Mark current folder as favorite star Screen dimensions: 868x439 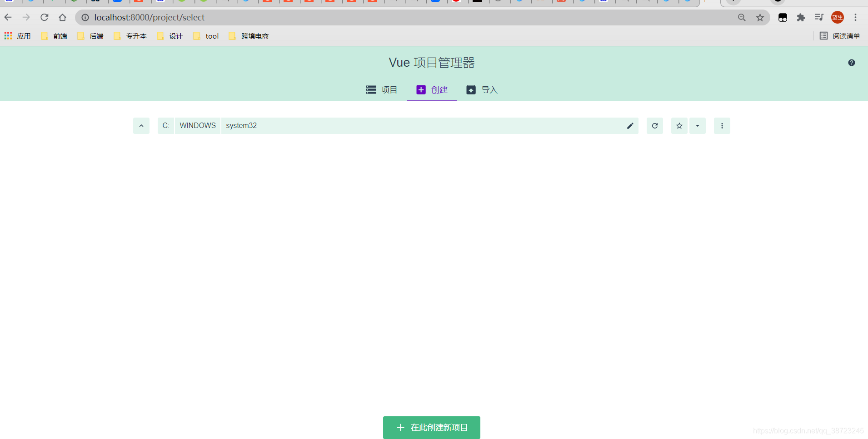pos(679,126)
